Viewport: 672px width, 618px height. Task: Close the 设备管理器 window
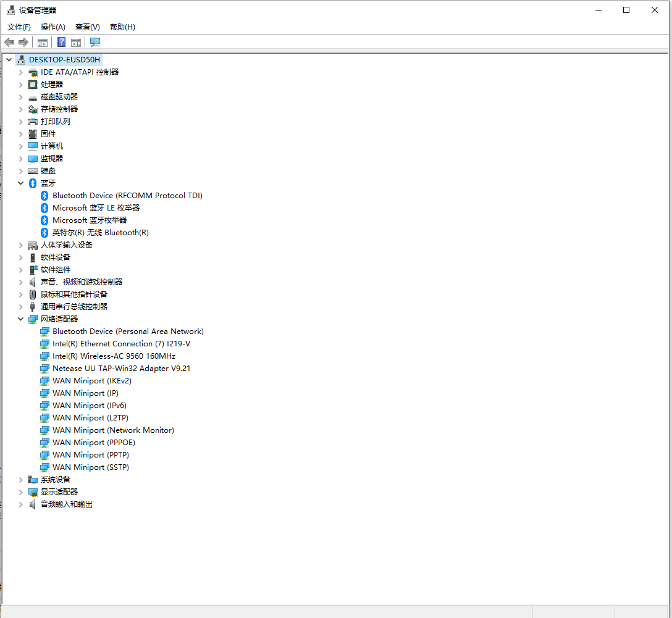coord(655,10)
